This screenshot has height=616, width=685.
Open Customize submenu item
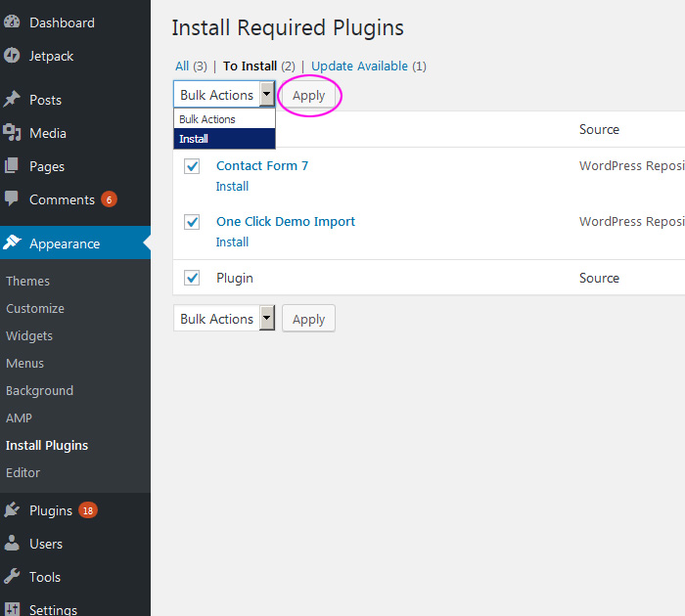[35, 308]
